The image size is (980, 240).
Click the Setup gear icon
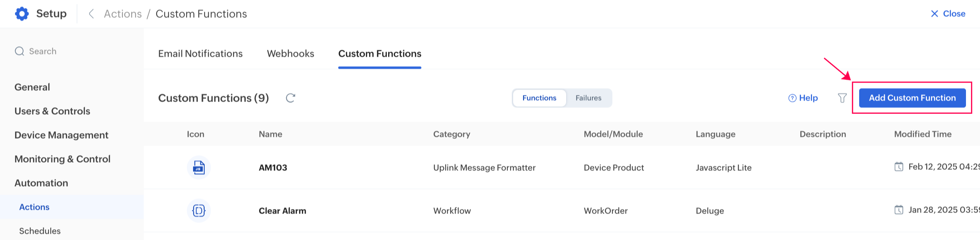pos(22,14)
